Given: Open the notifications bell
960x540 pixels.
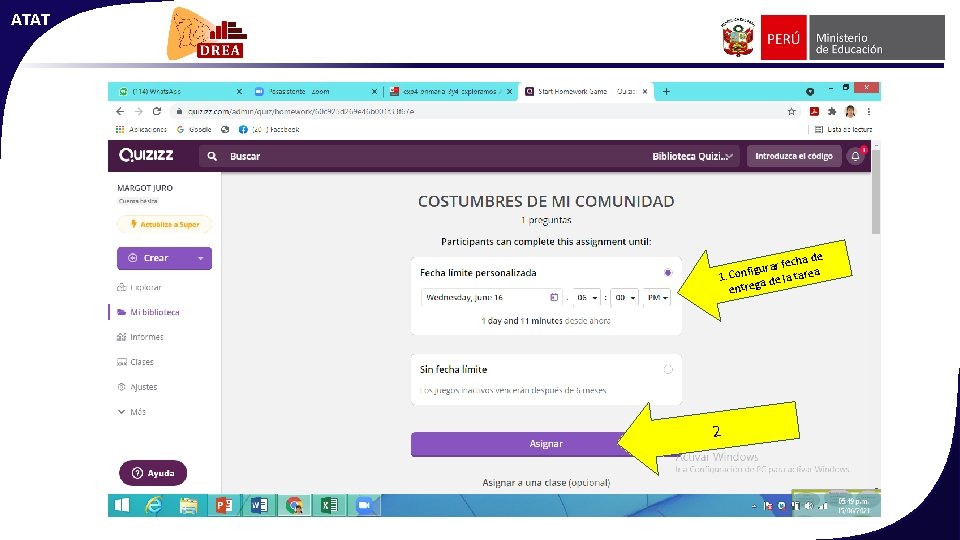Looking at the screenshot, I should point(855,156).
